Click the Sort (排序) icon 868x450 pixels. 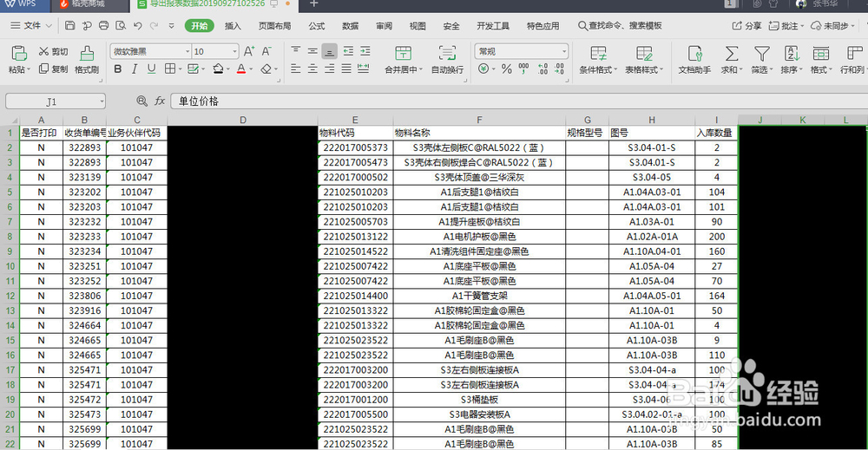(792, 54)
